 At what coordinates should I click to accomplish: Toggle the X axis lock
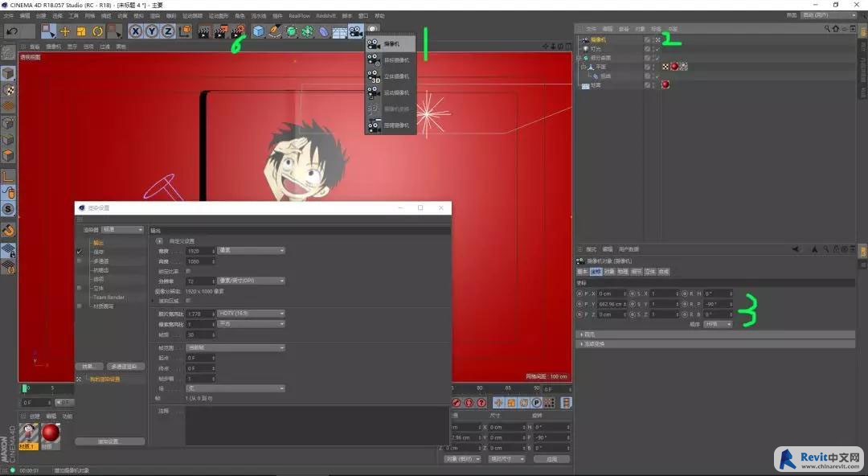[x=135, y=31]
